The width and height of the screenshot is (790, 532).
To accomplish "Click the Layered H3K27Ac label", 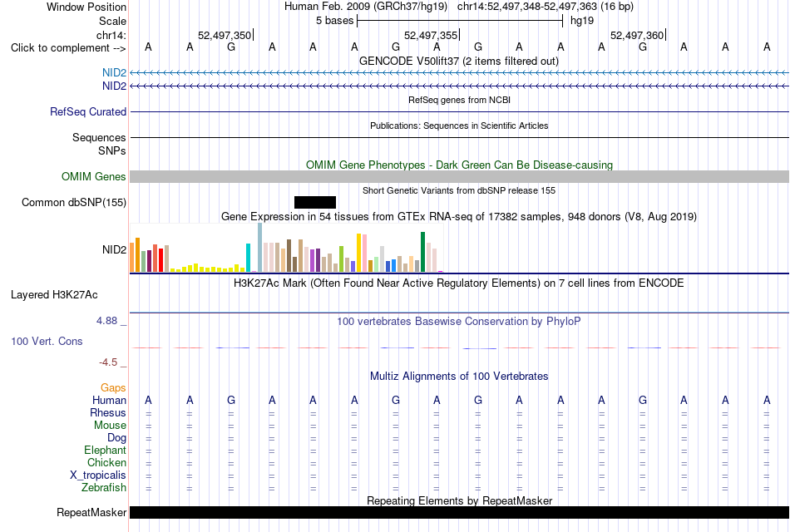I will 54,295.
